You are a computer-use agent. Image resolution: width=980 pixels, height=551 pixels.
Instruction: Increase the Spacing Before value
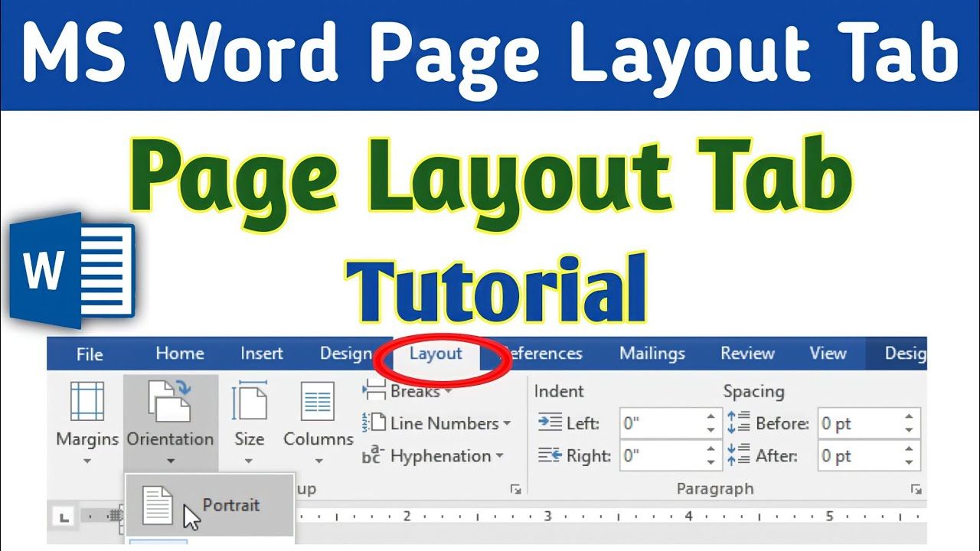909,416
